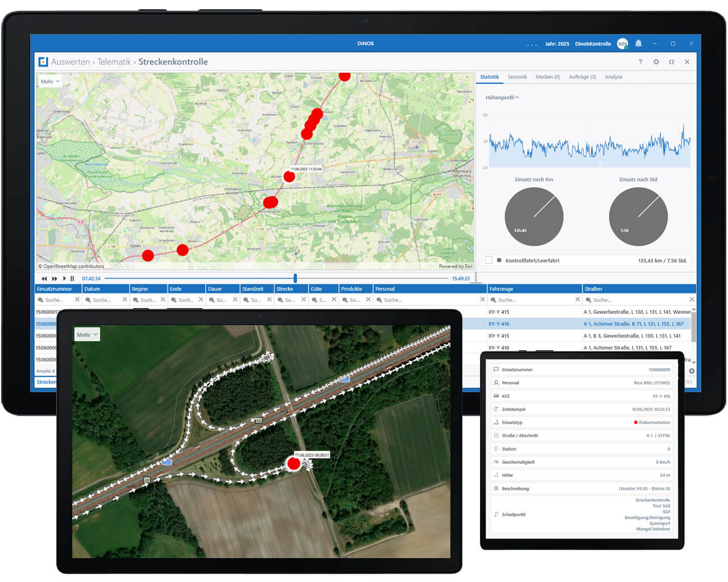The image size is (728, 582).
Task: Click the DINOB logo icon beside Auswerten
Action: [43, 62]
